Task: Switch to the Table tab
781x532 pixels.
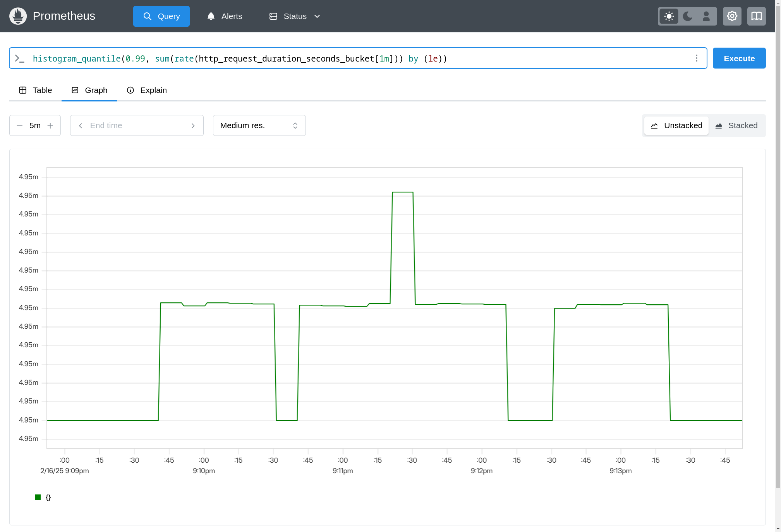Action: click(36, 90)
